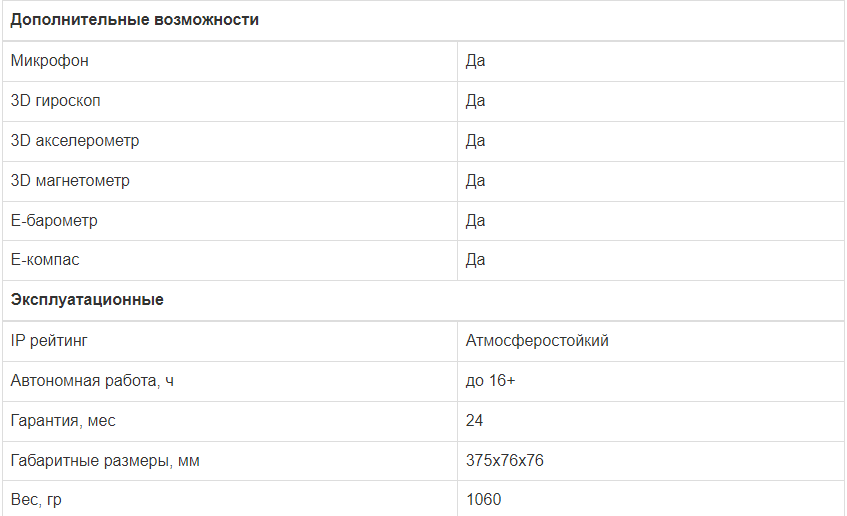Click the 'Гарантия, мес' label
Screen dimensions: 847x516
point(63,421)
